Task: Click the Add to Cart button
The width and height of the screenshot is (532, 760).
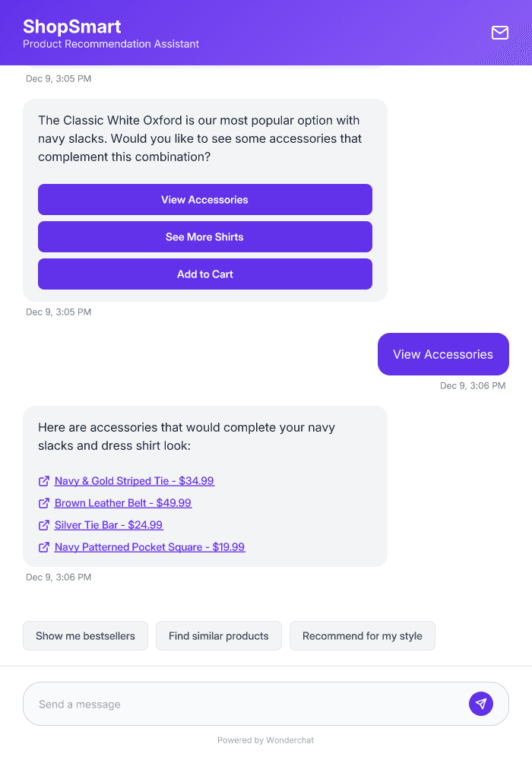Action: 204,274
